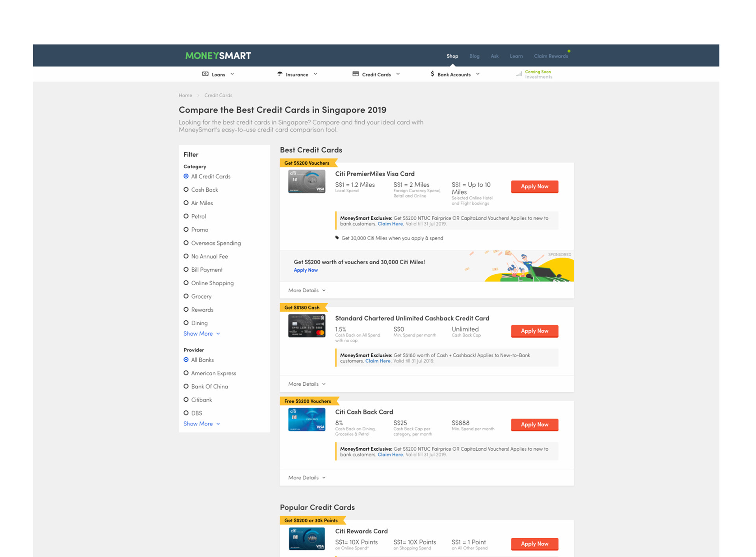Image resolution: width=756 pixels, height=557 pixels.
Task: Open the Ask tab
Action: pos(495,56)
